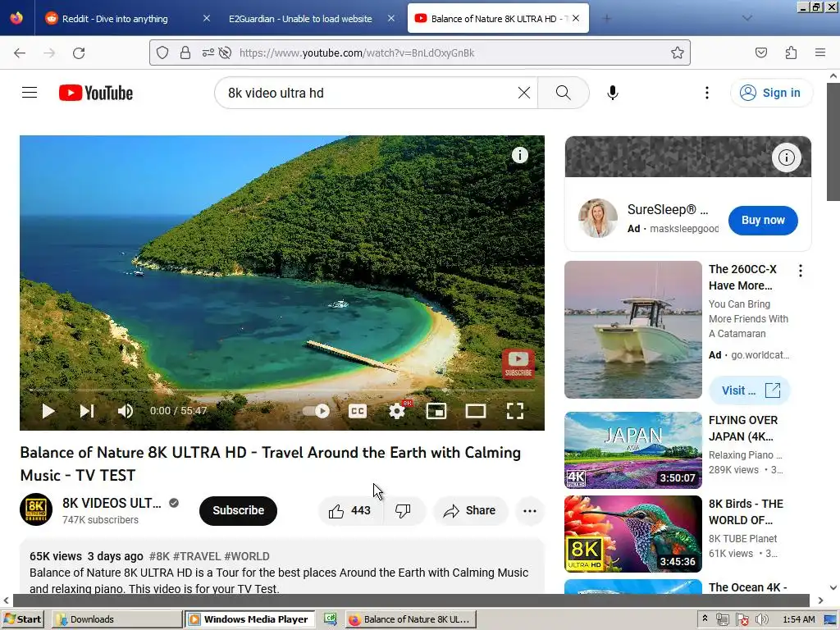This screenshot has height=630, width=840.
Task: Click the video progress bar
Action: tap(282, 390)
